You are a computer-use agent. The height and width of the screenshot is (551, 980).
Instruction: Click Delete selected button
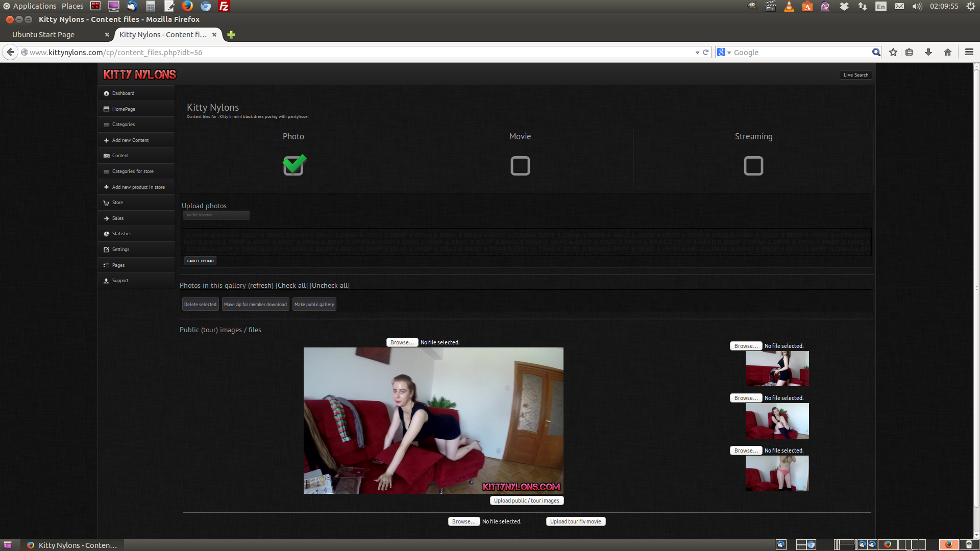[200, 305]
